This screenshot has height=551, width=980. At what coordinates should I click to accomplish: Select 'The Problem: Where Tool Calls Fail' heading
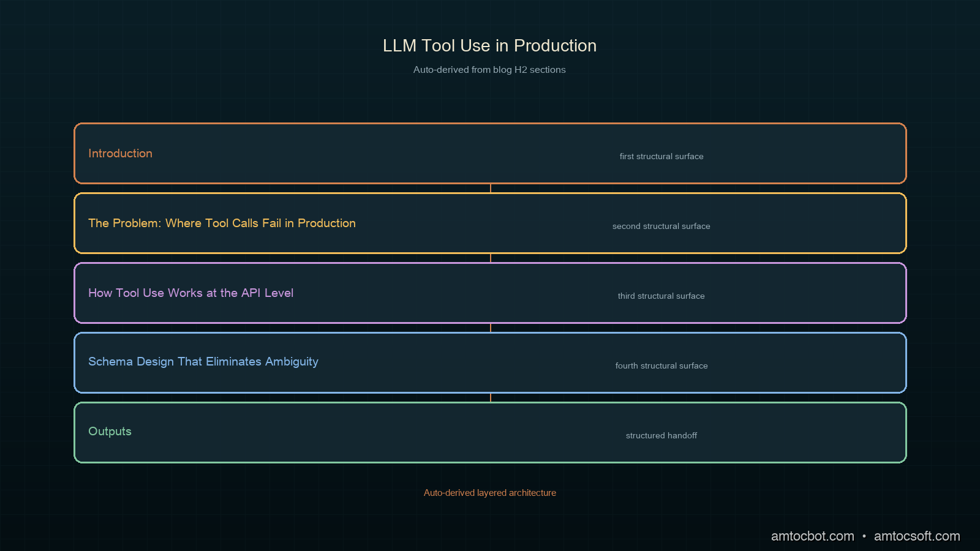pos(222,223)
